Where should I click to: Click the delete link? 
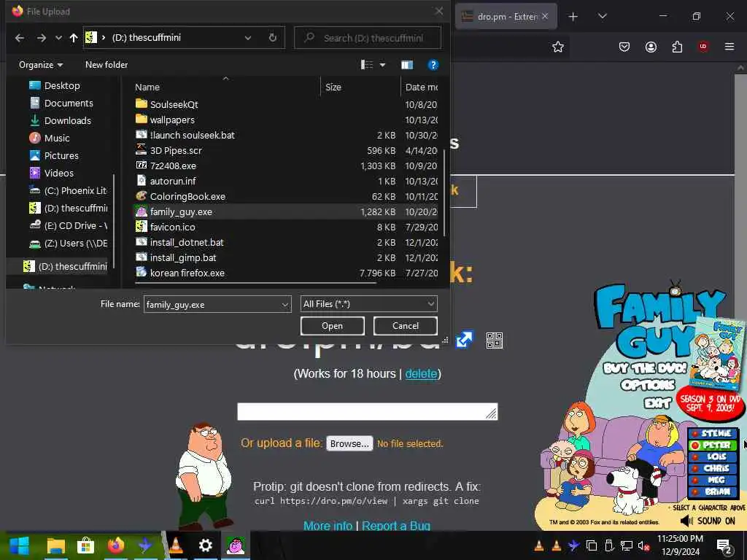click(x=421, y=374)
